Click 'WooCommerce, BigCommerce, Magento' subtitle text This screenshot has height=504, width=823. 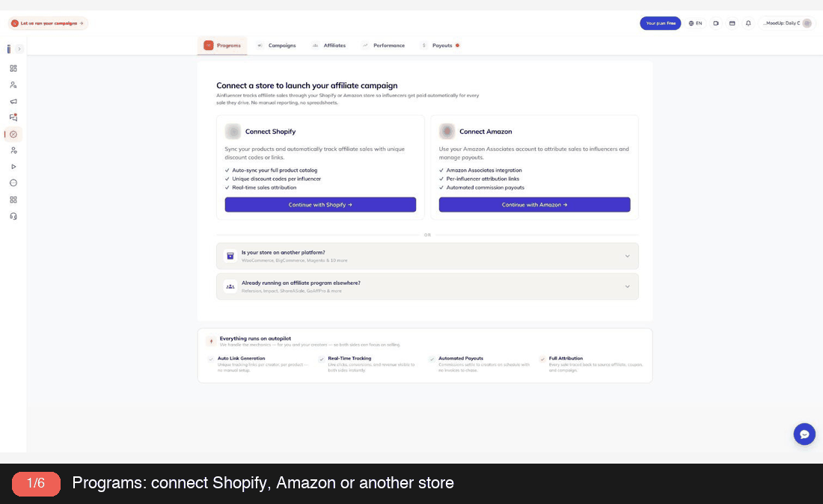[295, 260]
